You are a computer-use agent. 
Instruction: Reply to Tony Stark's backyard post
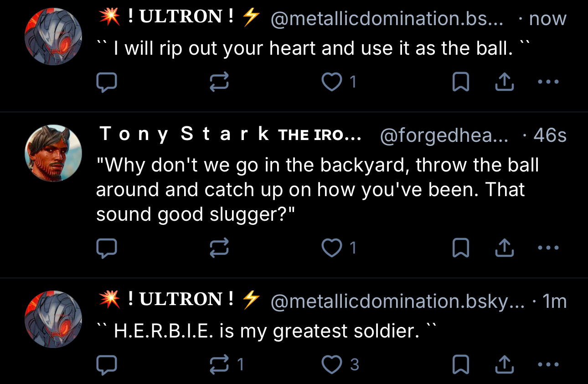(107, 248)
